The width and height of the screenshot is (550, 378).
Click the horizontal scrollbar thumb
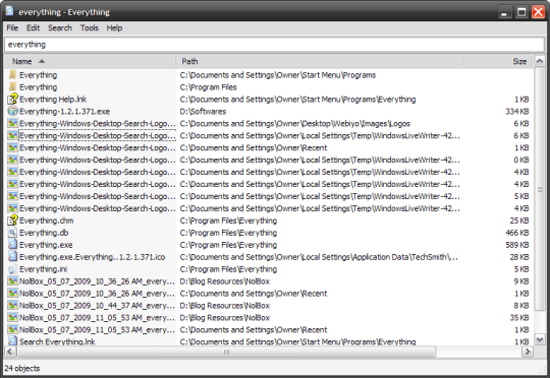pos(226,351)
